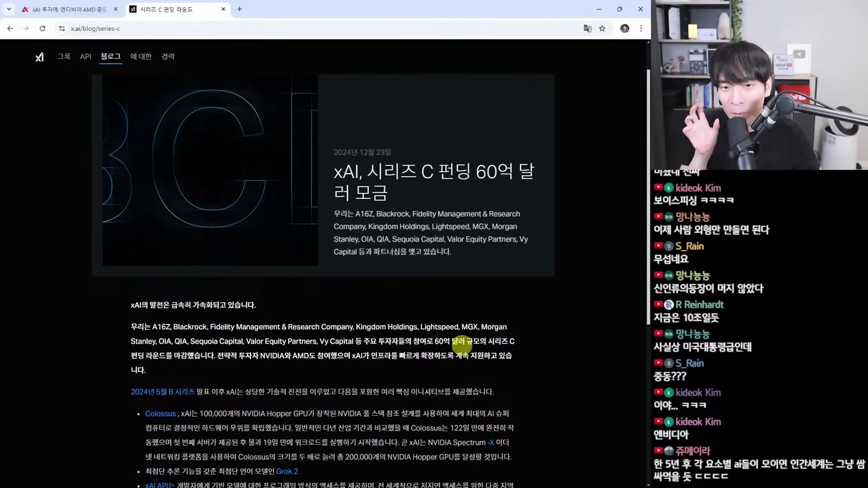This screenshot has width=868, height=488.
Task: Click the browser forward arrow
Action: point(26,28)
